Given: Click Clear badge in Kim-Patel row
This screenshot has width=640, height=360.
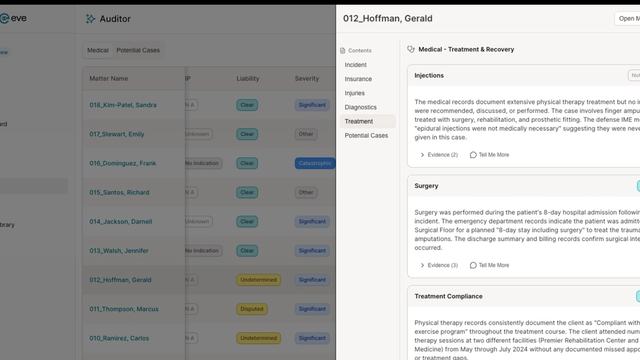Looking at the screenshot, I should (x=247, y=105).
